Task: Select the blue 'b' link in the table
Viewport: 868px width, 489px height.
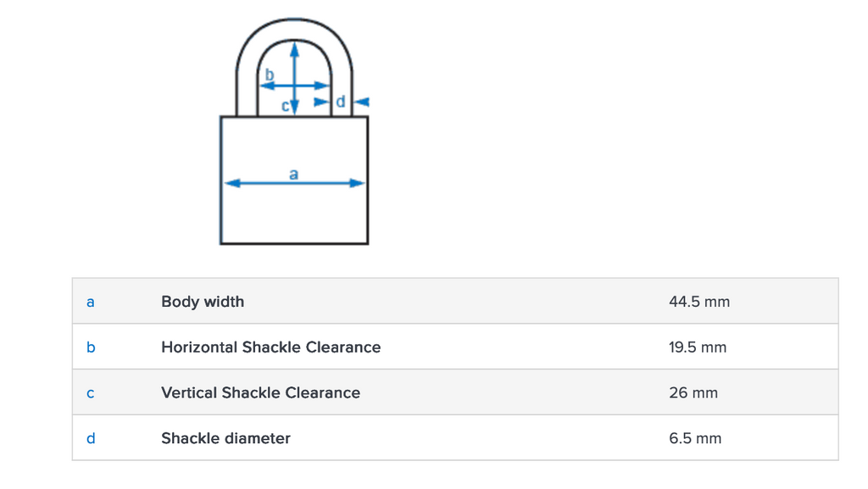Action: 91,347
